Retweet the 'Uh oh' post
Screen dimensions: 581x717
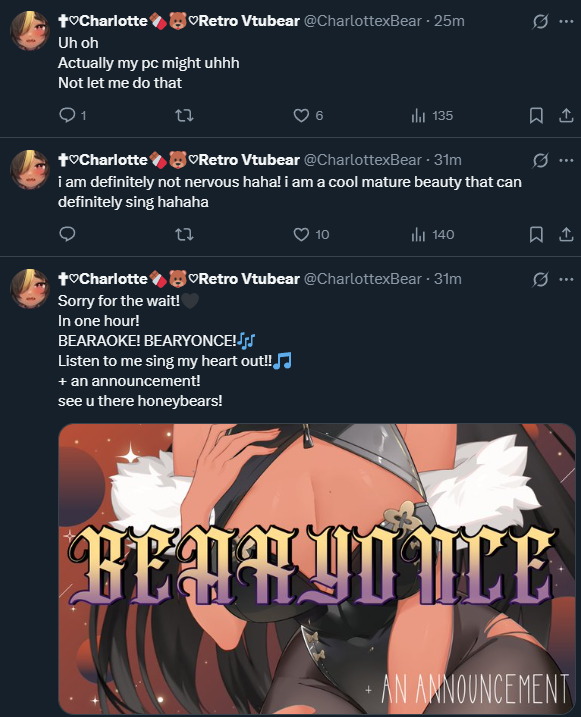(185, 115)
